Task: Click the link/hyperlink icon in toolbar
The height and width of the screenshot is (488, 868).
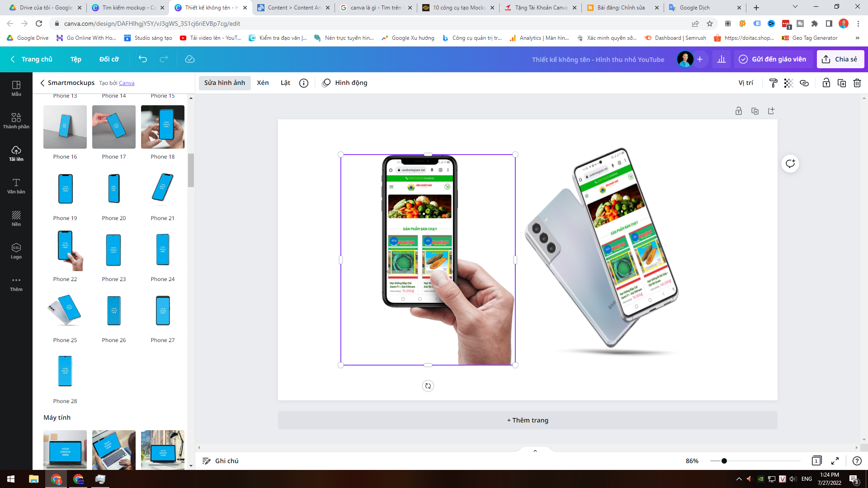Action: 804,83
